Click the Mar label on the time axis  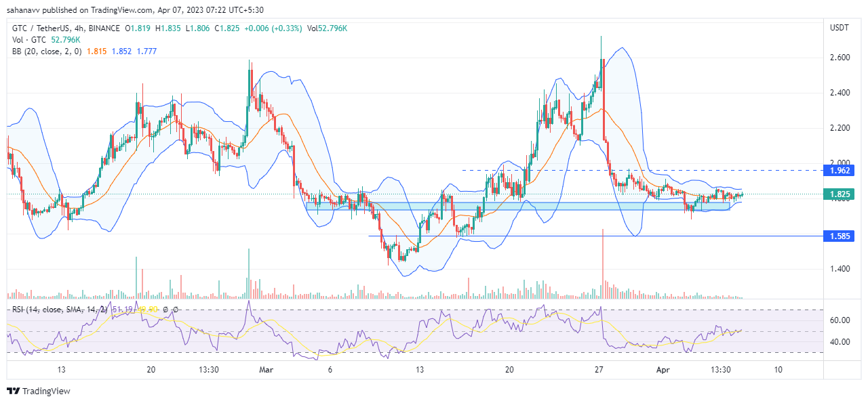pyautogui.click(x=267, y=370)
